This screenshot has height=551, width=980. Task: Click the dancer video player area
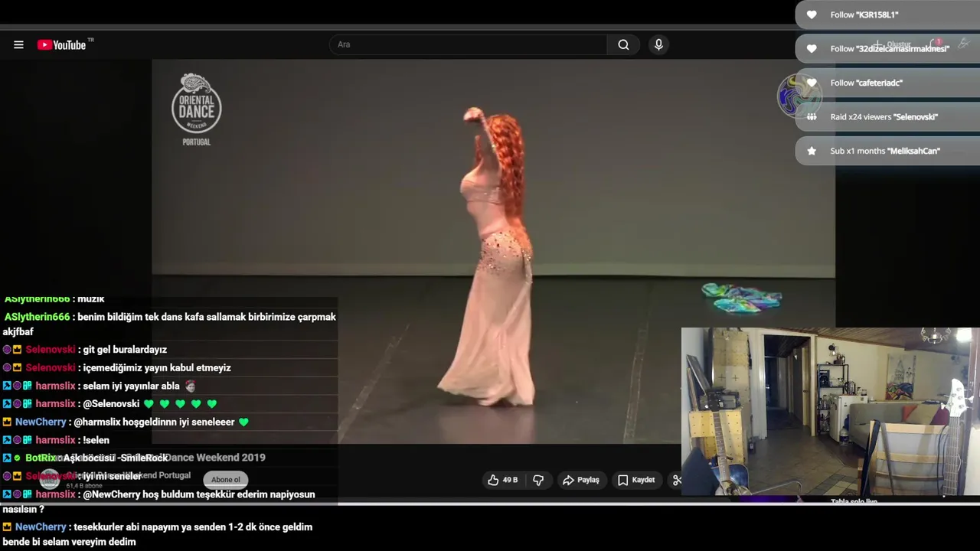(493, 251)
